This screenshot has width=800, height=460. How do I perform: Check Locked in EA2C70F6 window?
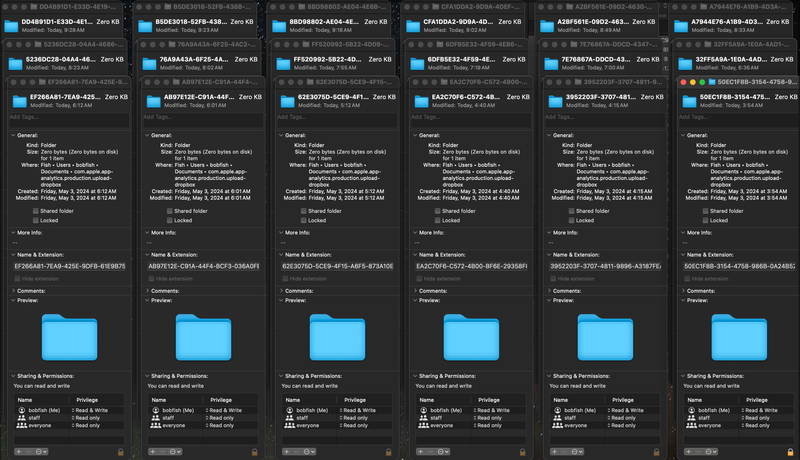coord(437,220)
